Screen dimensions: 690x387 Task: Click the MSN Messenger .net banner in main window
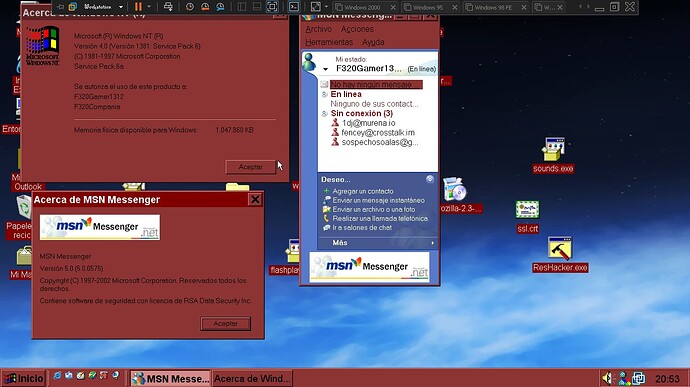point(369,266)
